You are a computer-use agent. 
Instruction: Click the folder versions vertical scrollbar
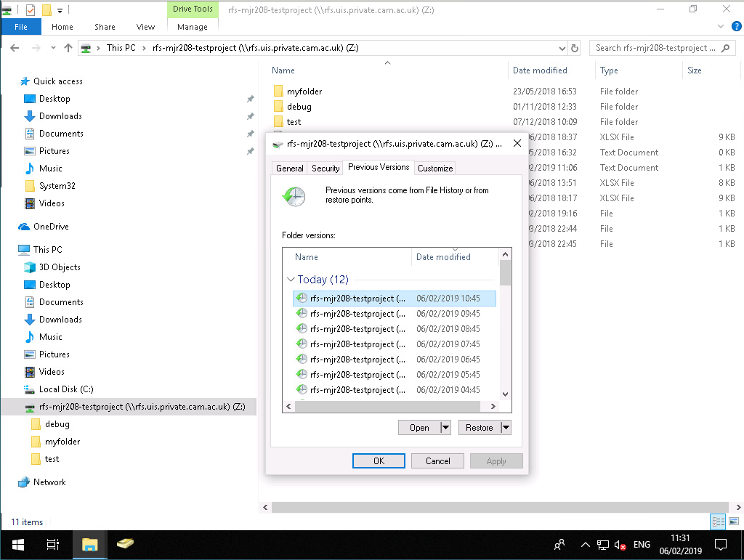(506, 327)
